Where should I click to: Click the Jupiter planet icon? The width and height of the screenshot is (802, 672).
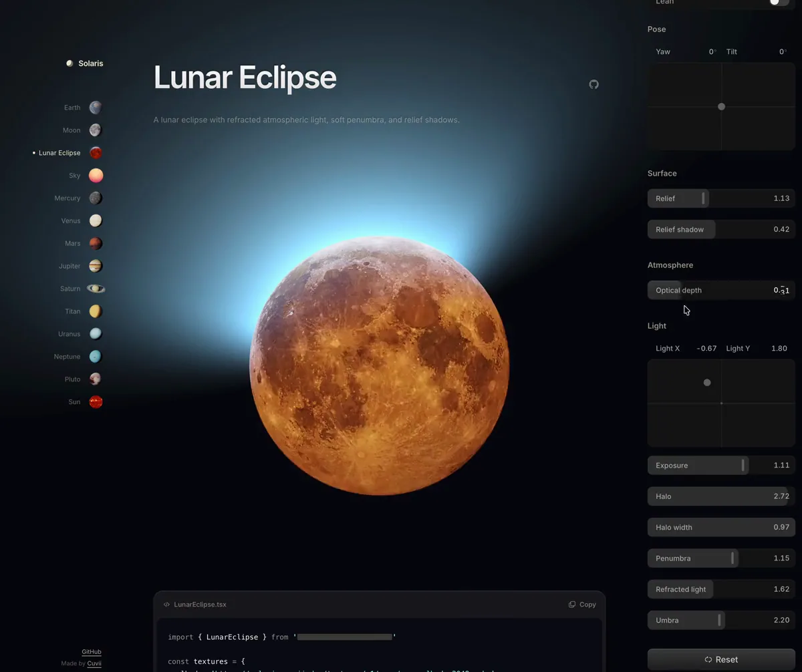point(96,266)
